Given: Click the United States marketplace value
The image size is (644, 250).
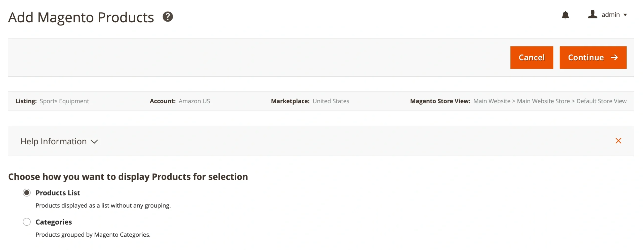Looking at the screenshot, I should pos(331,101).
